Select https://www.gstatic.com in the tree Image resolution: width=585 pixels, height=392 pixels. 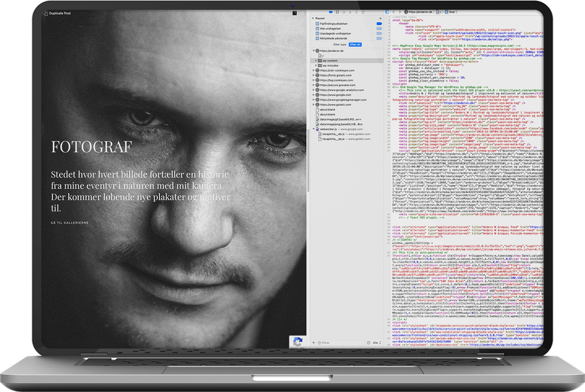pyautogui.click(x=336, y=104)
